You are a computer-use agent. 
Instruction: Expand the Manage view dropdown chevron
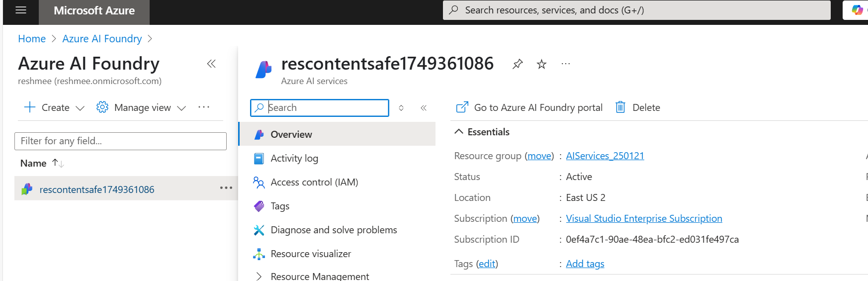[x=181, y=108]
